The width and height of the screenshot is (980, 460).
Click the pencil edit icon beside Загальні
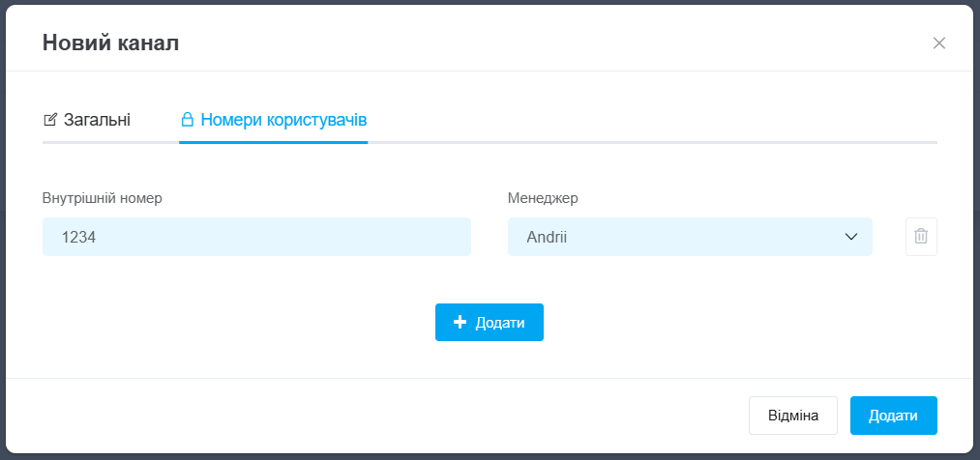(x=50, y=121)
